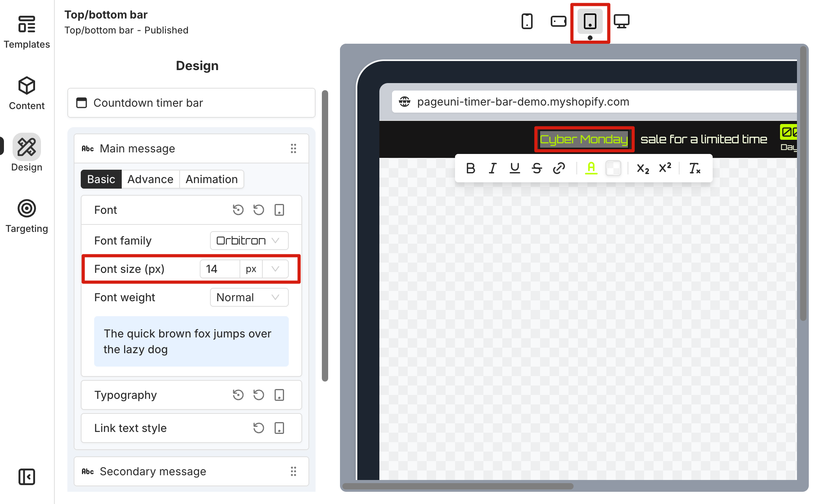Expand the Secondary message section
Image resolution: width=821 pixels, height=504 pixels.
(191, 471)
